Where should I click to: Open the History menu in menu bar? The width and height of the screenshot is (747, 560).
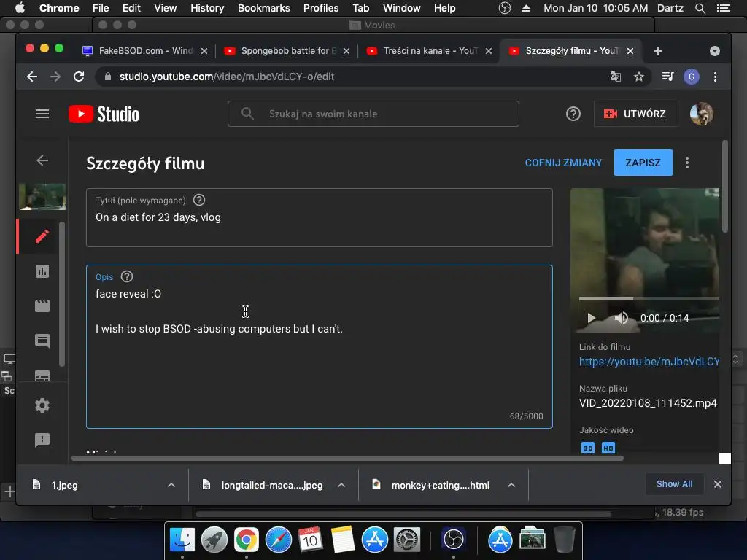click(x=207, y=8)
